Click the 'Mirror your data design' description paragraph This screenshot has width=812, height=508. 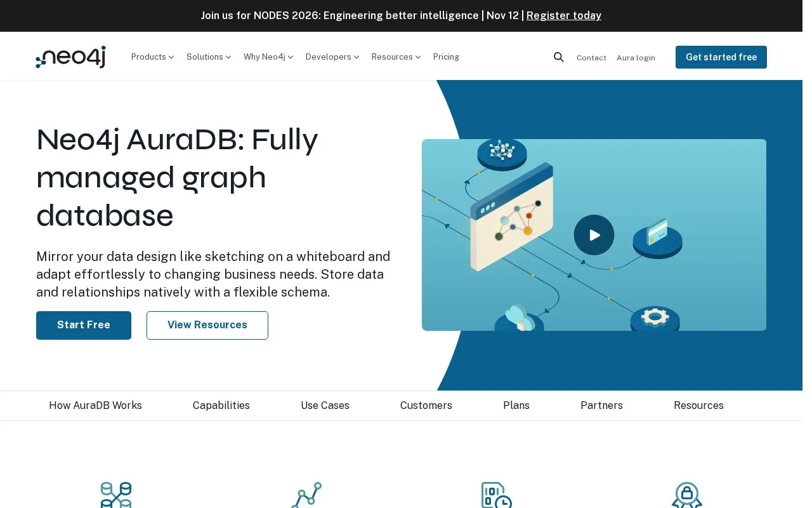[x=213, y=274]
